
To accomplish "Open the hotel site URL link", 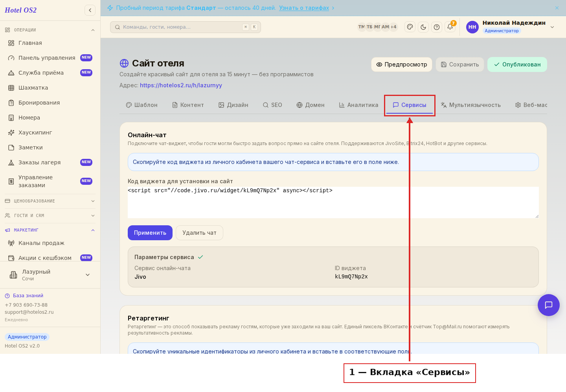I will [x=181, y=85].
